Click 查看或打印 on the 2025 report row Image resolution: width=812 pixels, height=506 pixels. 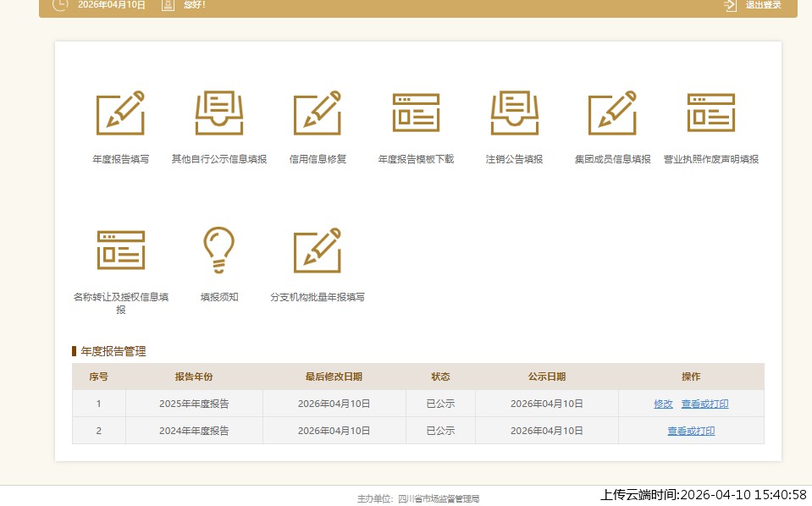point(704,404)
